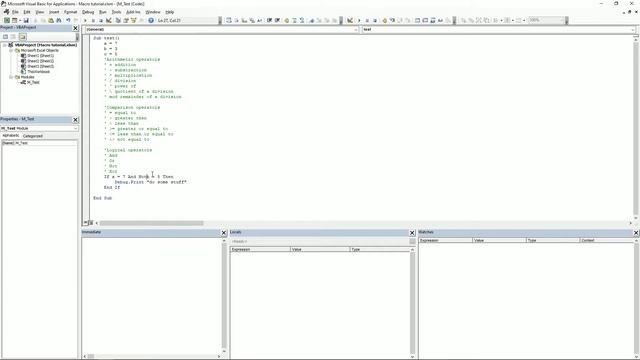Image resolution: width=640 pixels, height=360 pixels.
Task: Click the View Microsoft Excel icon
Action: [x=7, y=20]
